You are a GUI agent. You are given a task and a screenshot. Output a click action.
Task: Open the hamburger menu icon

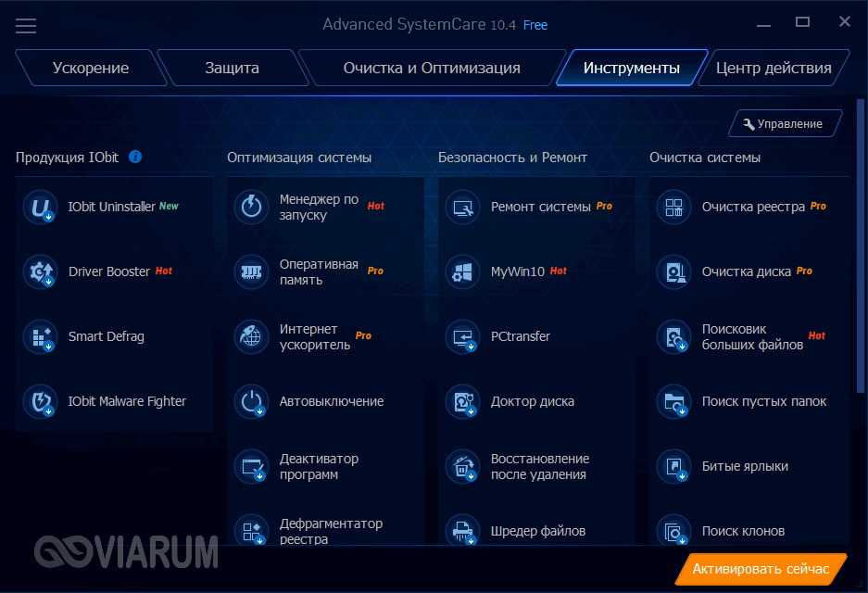pos(25,25)
